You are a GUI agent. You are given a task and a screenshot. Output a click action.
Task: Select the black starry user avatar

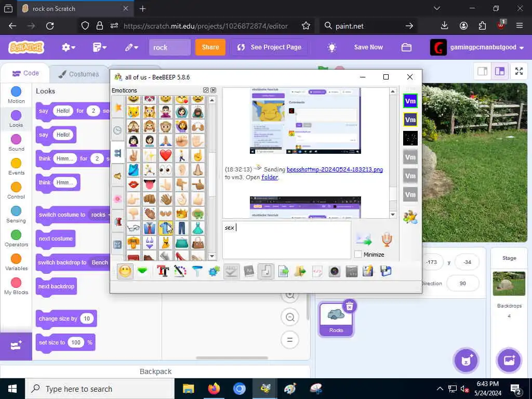click(x=410, y=138)
